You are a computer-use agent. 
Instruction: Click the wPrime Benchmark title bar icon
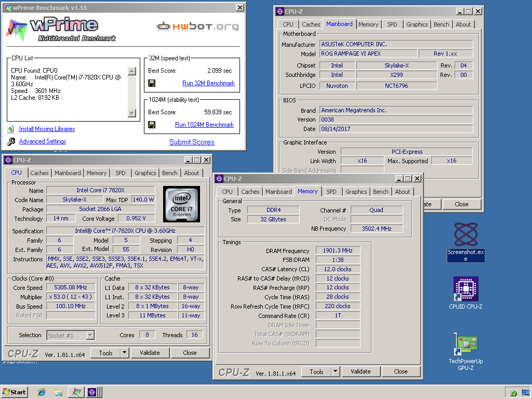pos(7,7)
